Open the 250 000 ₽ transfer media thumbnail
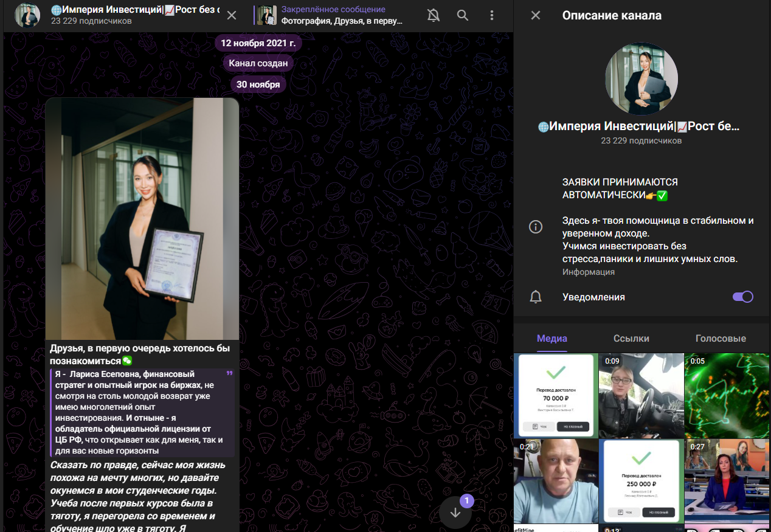 (641, 481)
